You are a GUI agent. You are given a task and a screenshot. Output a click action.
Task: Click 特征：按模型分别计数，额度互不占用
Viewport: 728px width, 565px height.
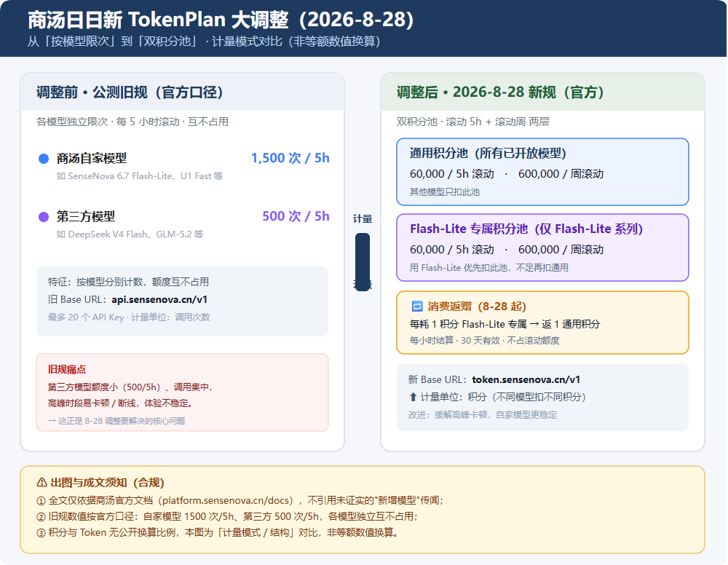tap(129, 282)
